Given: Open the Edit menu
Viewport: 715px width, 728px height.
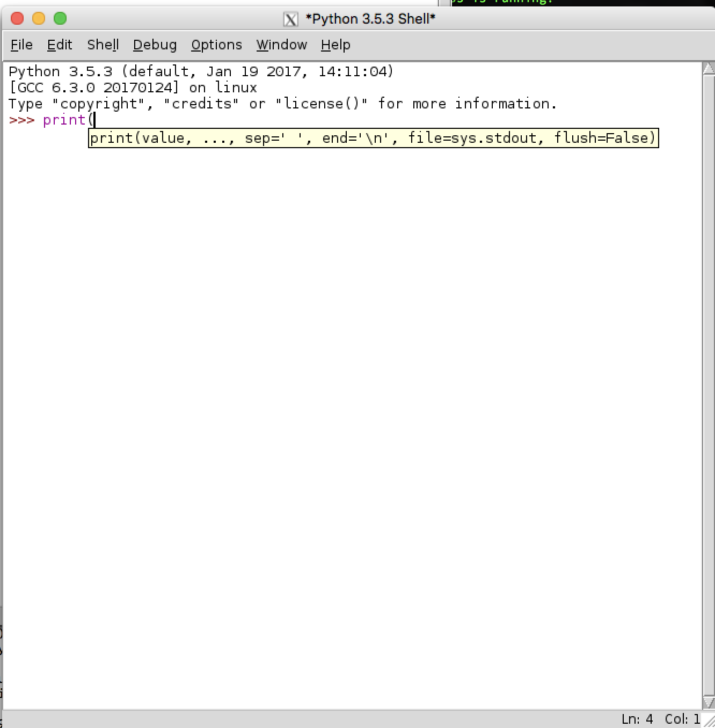Looking at the screenshot, I should pyautogui.click(x=60, y=45).
